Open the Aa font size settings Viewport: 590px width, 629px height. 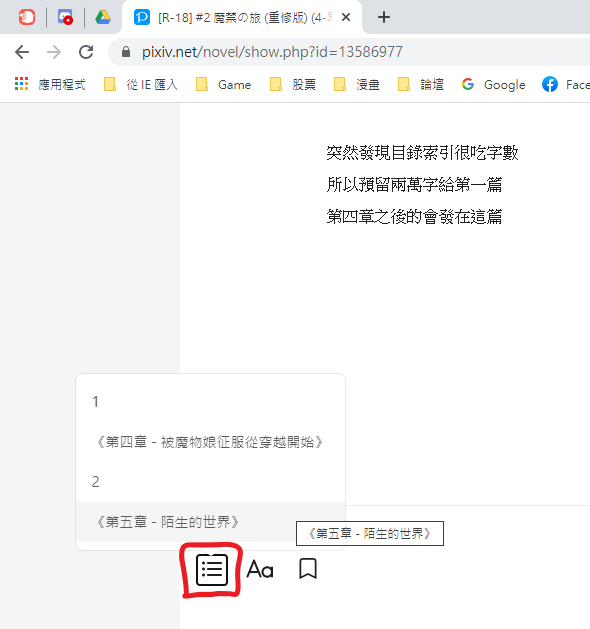tap(260, 570)
